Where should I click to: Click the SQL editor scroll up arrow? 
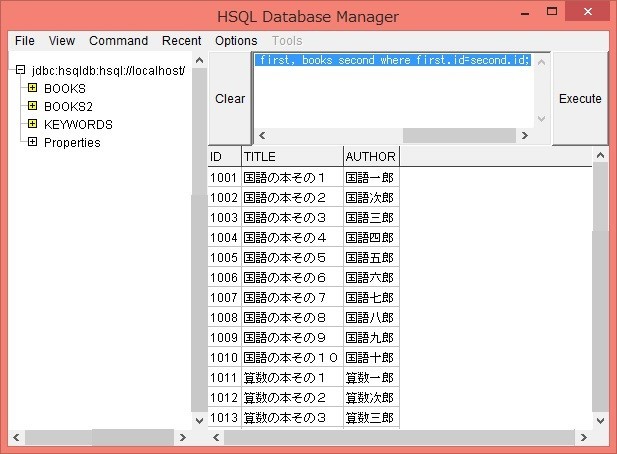pyautogui.click(x=541, y=62)
